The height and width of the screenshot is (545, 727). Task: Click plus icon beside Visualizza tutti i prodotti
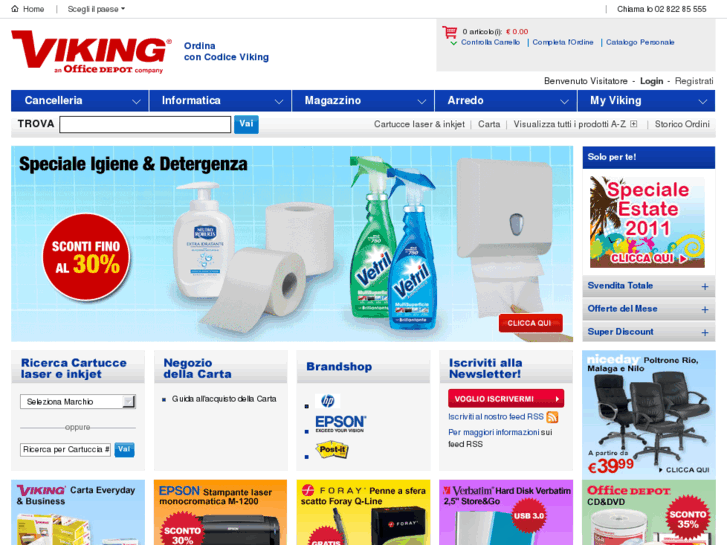[633, 124]
